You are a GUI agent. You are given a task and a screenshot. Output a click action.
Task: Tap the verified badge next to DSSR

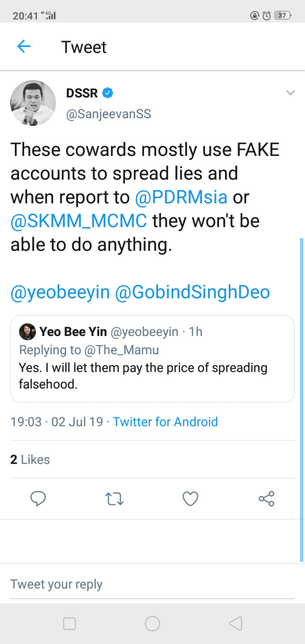click(x=108, y=93)
